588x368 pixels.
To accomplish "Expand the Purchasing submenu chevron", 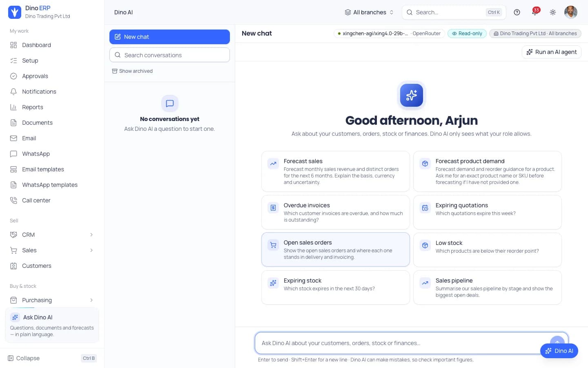I will (91, 300).
